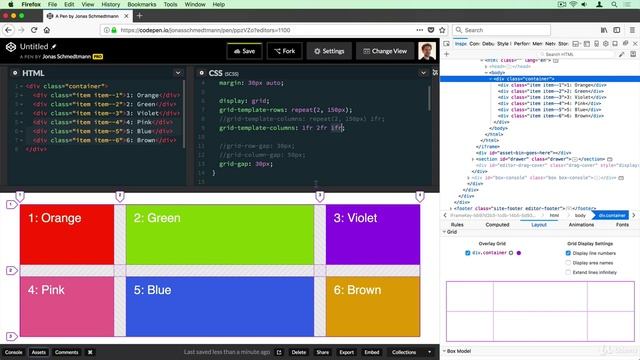Toggle the Firefox sidebar icon
The height and width of the screenshot is (360, 640).
click(x=617, y=30)
